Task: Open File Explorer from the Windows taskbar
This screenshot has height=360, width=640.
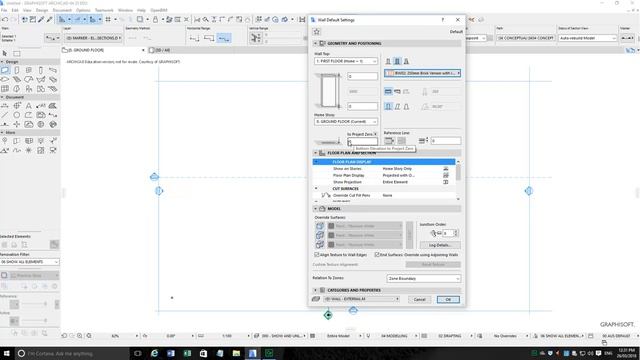Action: tap(236, 353)
